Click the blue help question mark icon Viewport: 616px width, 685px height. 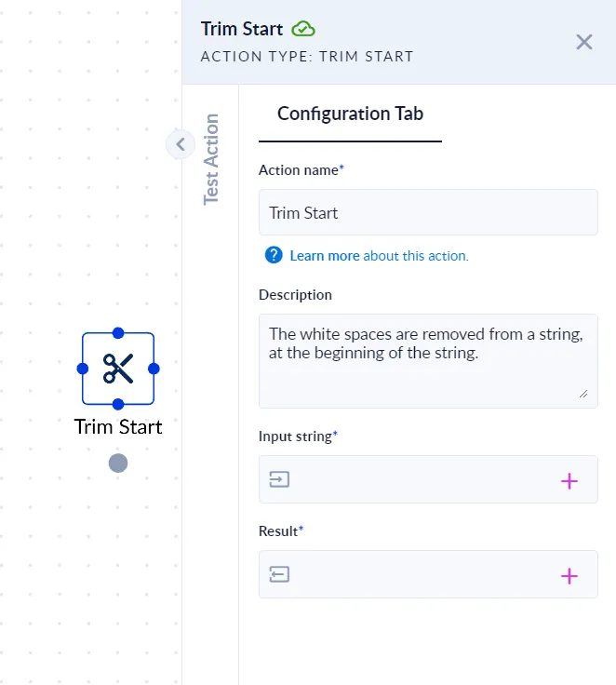click(274, 255)
